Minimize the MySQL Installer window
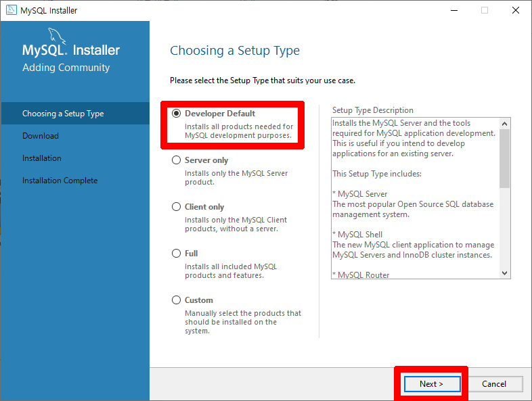 point(454,10)
